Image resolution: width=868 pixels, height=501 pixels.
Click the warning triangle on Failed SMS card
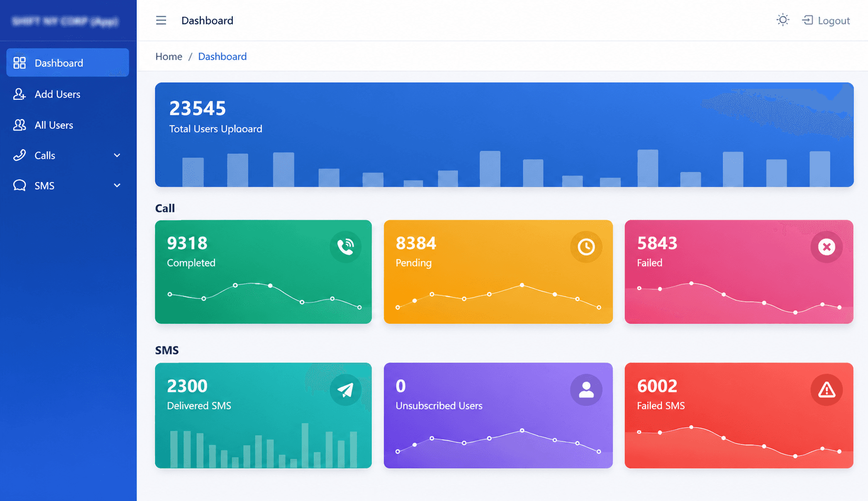(826, 390)
